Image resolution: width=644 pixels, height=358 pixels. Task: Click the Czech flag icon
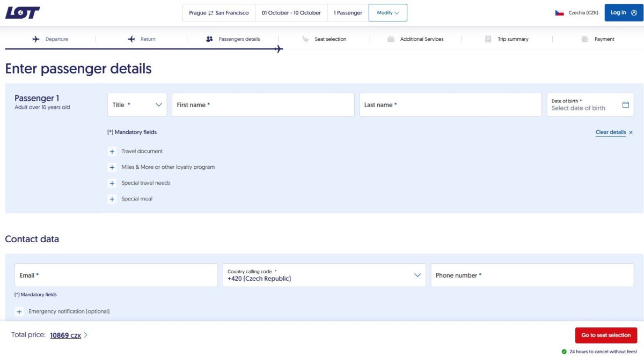(x=559, y=12)
